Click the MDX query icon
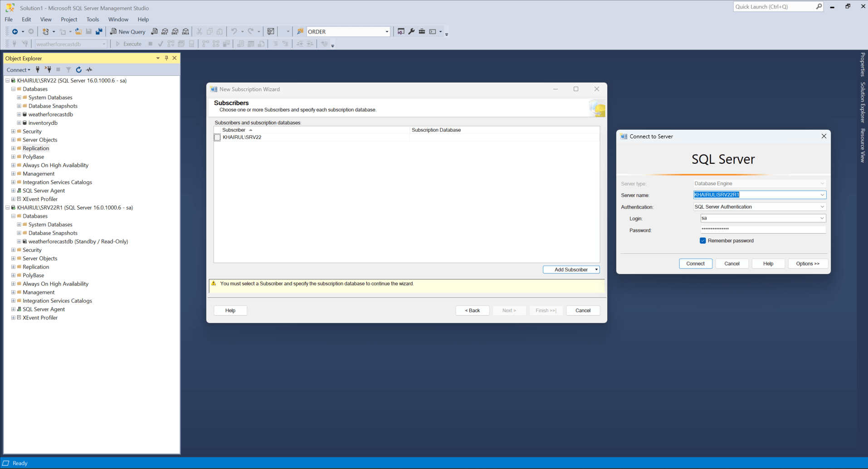 point(165,32)
